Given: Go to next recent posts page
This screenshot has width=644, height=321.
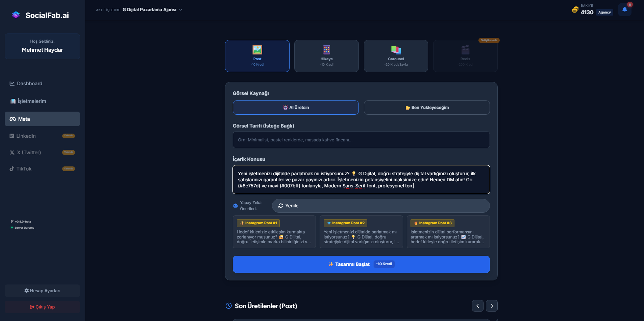Looking at the screenshot, I should click(492, 306).
